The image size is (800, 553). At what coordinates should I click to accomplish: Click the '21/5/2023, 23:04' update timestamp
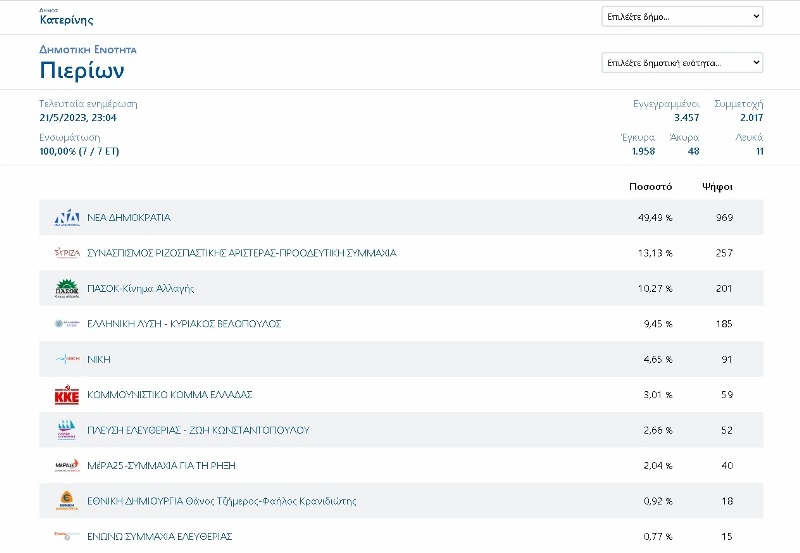point(78,118)
